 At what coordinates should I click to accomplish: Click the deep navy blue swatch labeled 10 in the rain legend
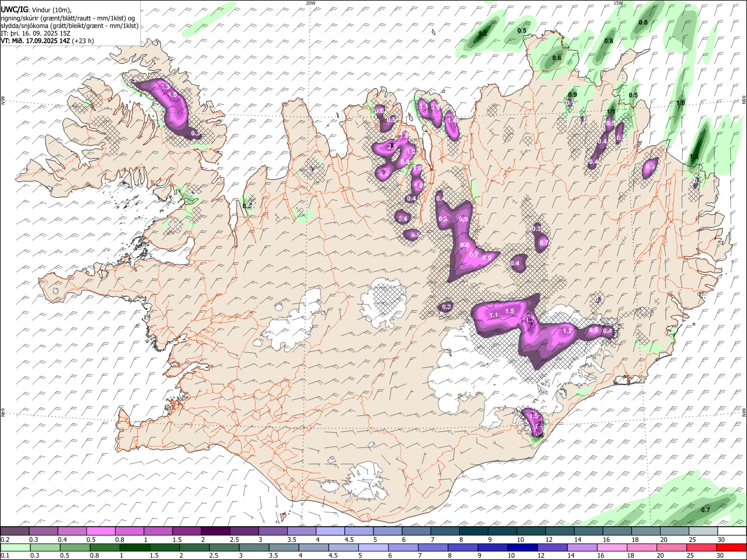522,548
